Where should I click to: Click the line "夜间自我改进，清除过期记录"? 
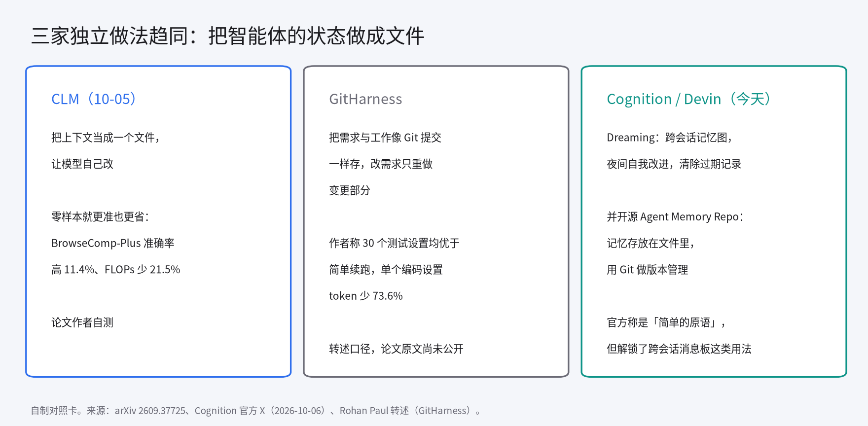coord(674,164)
